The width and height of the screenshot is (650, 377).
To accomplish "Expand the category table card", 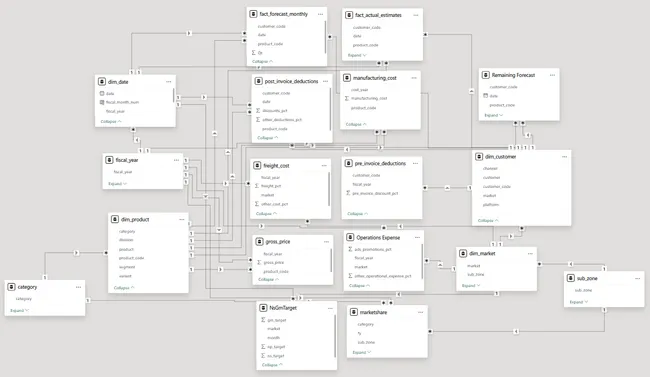I will pyautogui.click(x=19, y=311).
